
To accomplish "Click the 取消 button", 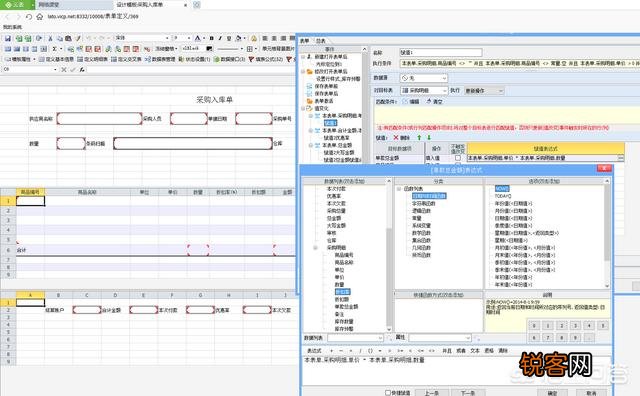I will [591, 393].
